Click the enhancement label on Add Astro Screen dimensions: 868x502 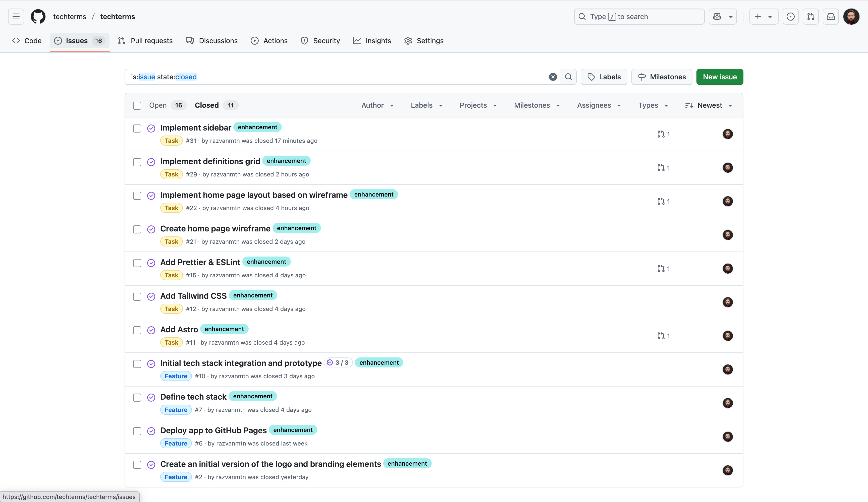224,329
